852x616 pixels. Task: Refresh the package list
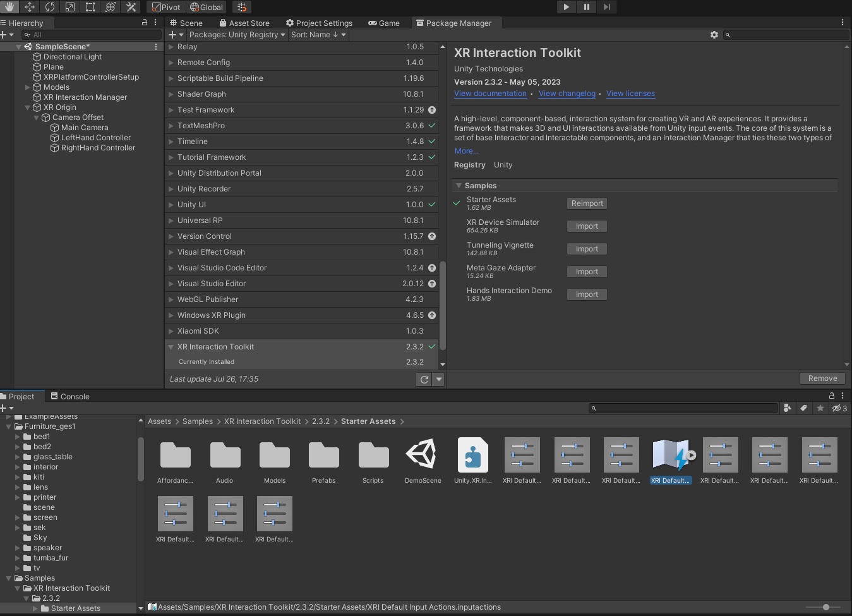click(x=424, y=379)
